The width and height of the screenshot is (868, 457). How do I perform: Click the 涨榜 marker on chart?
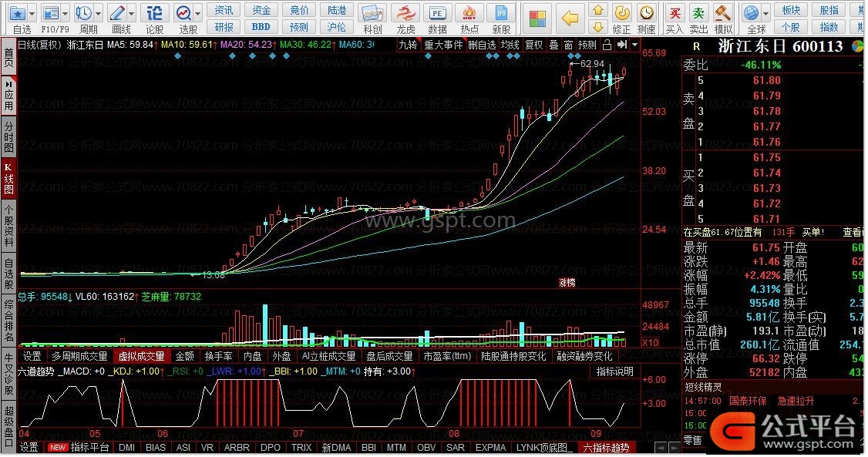coord(567,283)
